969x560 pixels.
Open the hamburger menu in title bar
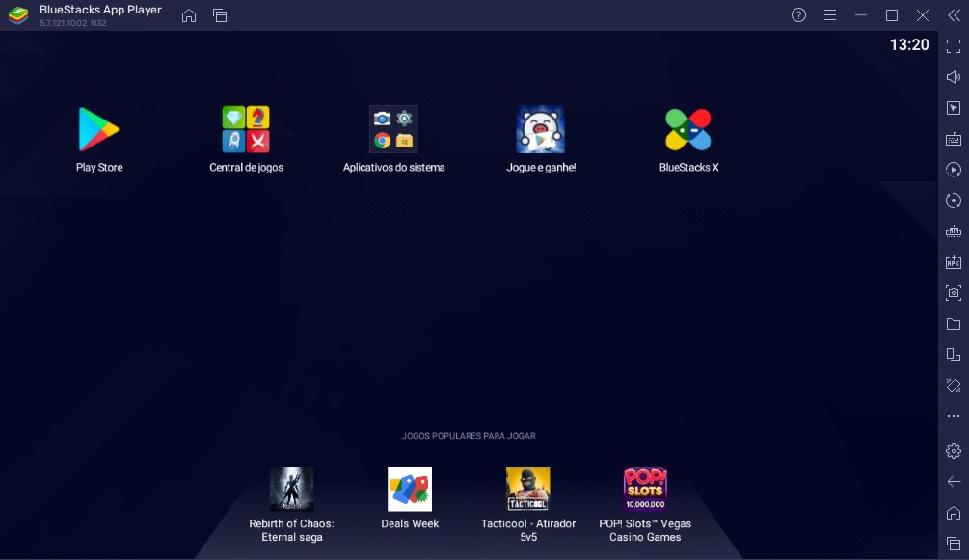click(x=830, y=15)
